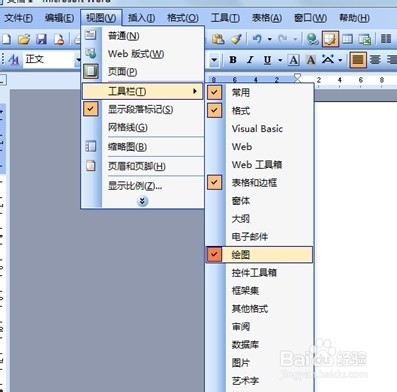Viewport: 397px width, 392px height.
Task: Click the Insert Table icon
Action: [348, 39]
